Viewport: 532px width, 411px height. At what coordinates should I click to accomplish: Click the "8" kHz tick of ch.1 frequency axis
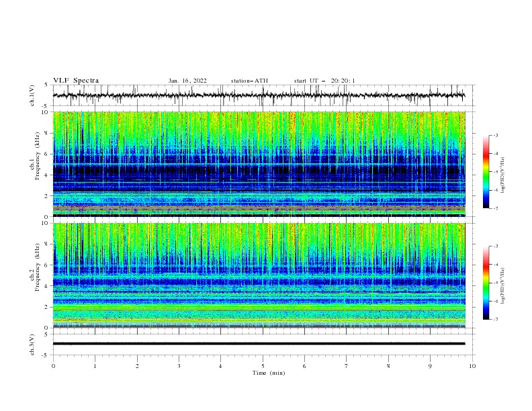(x=46, y=133)
